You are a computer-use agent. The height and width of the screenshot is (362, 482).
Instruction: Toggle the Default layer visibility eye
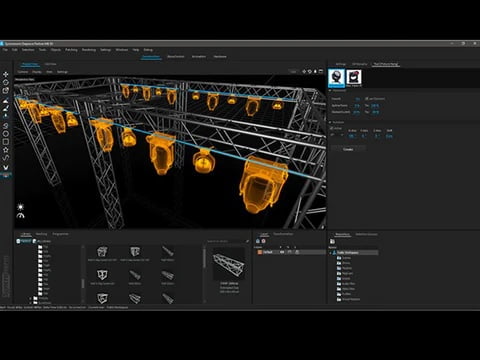pyautogui.click(x=282, y=252)
